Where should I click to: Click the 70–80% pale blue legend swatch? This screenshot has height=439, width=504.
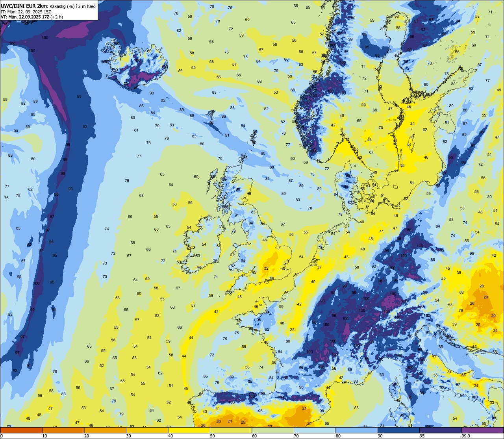(x=315, y=430)
